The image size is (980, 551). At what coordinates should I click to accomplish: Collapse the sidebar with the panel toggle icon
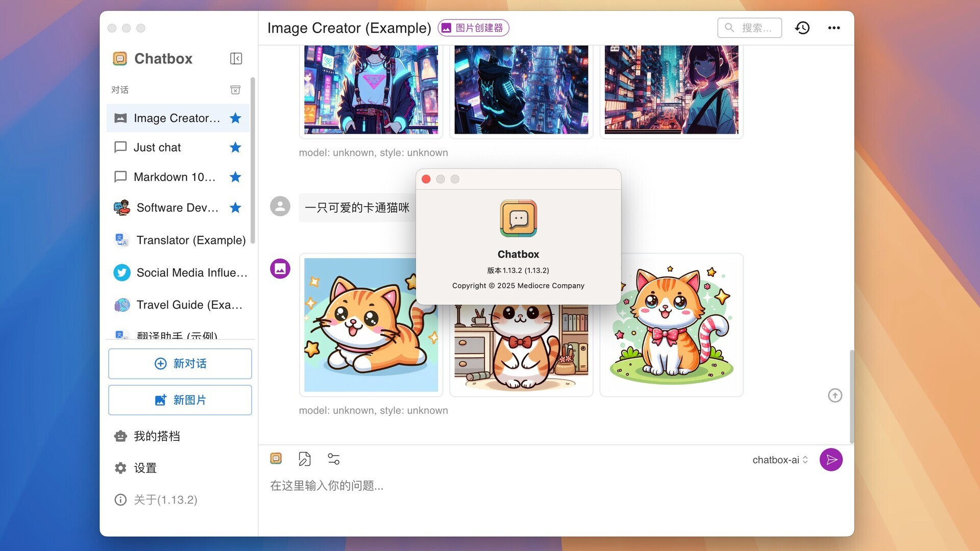235,58
